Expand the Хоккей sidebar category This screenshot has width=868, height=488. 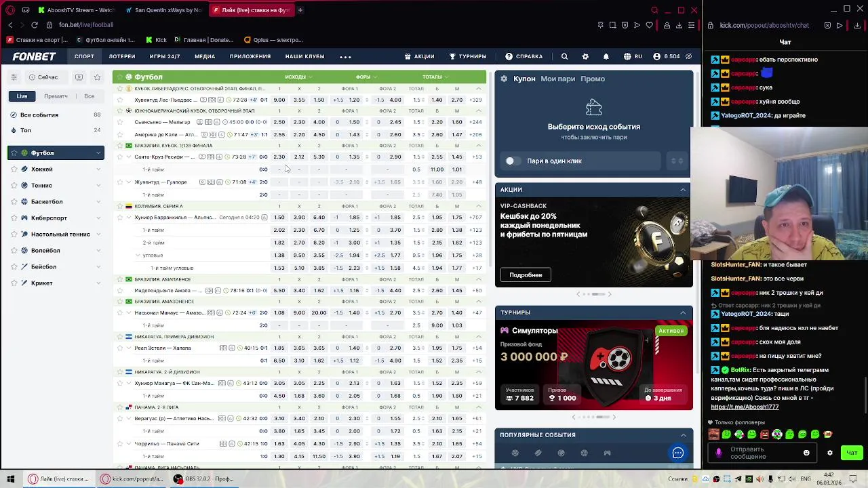(98, 169)
